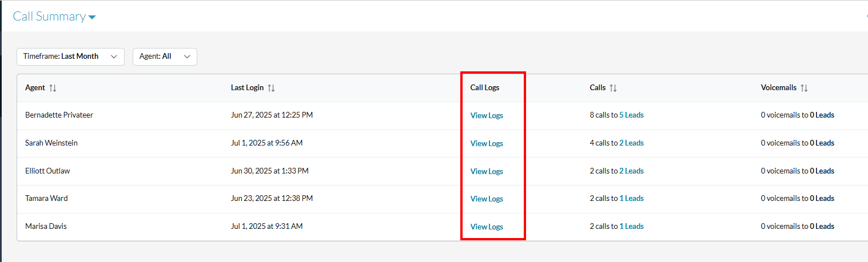The width and height of the screenshot is (868, 262).
Task: View Logs for Elliott Outlaw
Action: click(487, 171)
